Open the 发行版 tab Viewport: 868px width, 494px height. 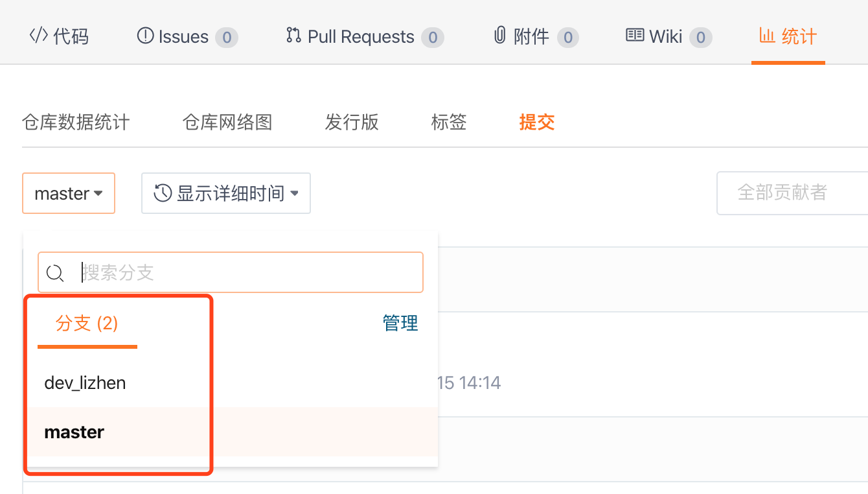[351, 122]
